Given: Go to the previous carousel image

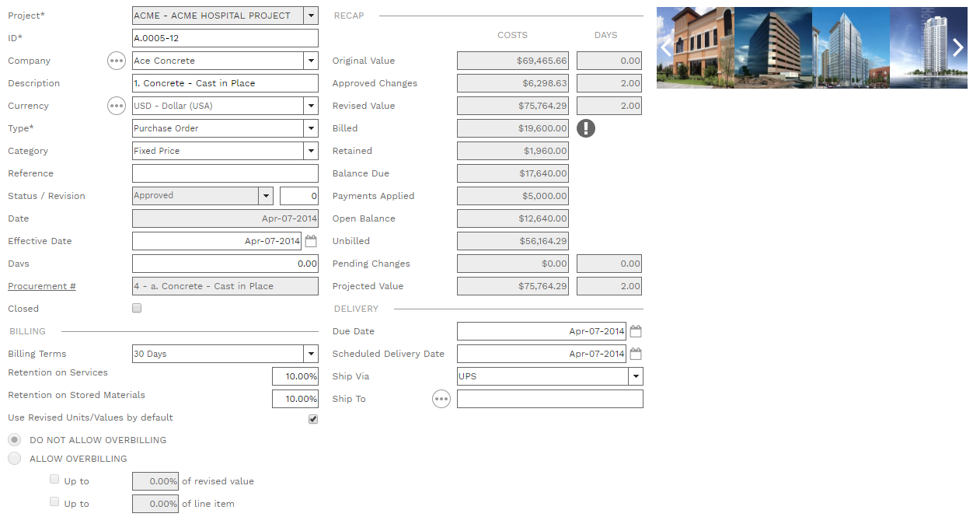Looking at the screenshot, I should [x=666, y=47].
